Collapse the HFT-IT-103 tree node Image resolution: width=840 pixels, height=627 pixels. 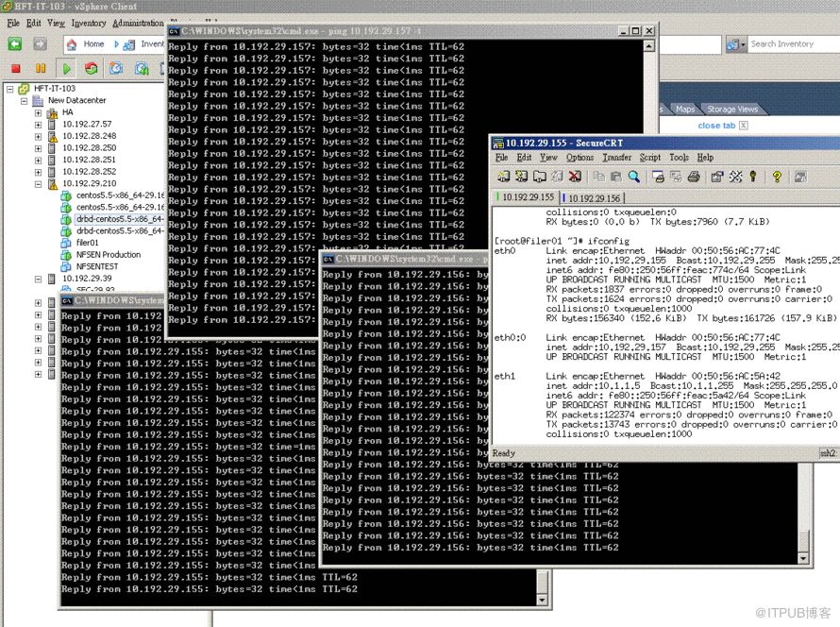click(x=9, y=89)
